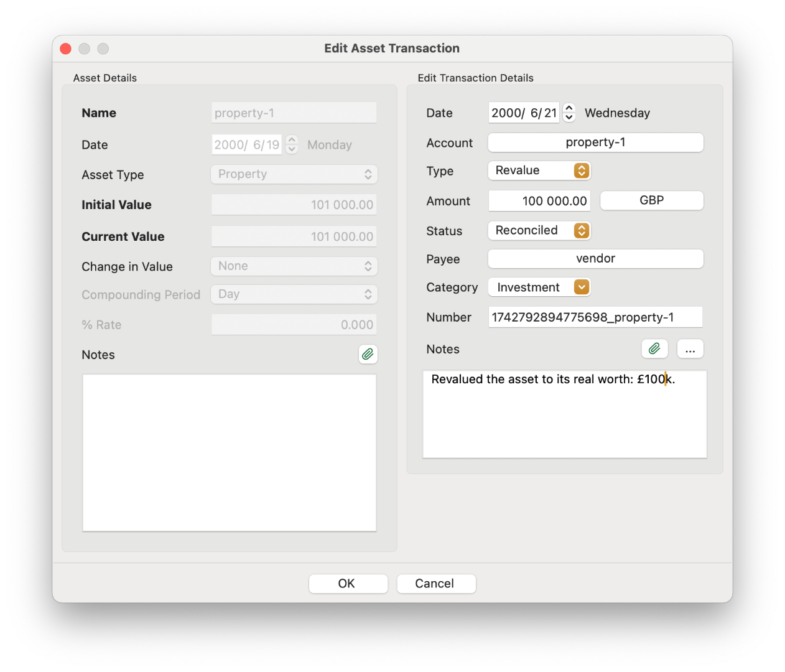Click the transaction Number text field
This screenshot has height=672, width=785.
click(595, 317)
